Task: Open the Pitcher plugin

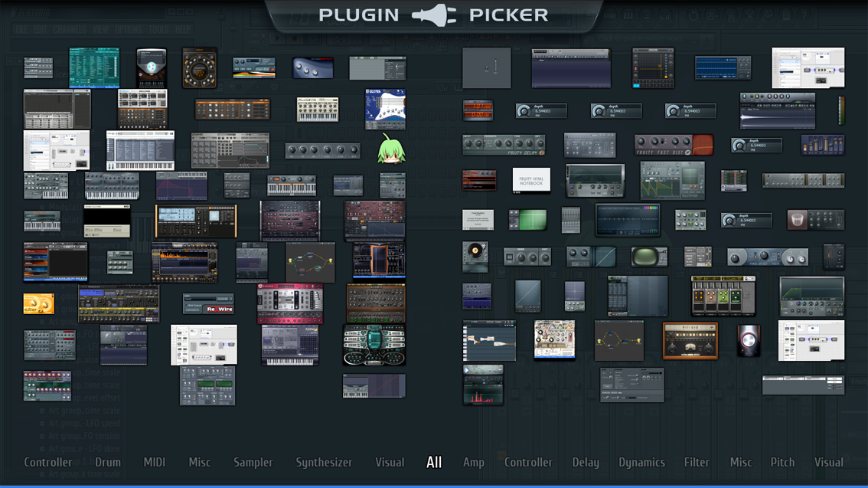Action: 689,339
